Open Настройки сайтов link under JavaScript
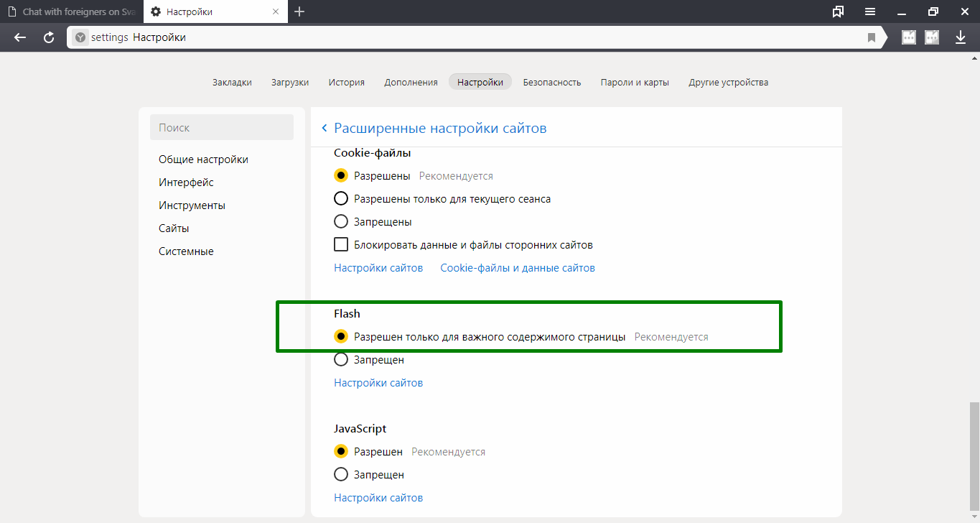Viewport: 980px width, 523px height. point(378,498)
